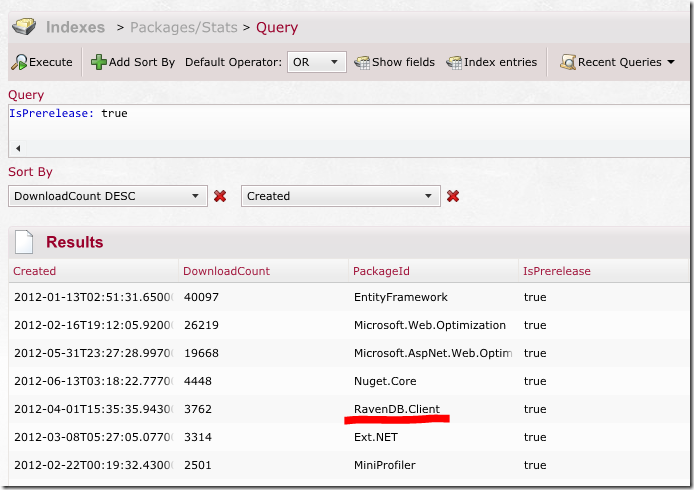The image size is (694, 490).
Task: Click created date 2012-04-01T15:35:35
Action: click(94, 409)
